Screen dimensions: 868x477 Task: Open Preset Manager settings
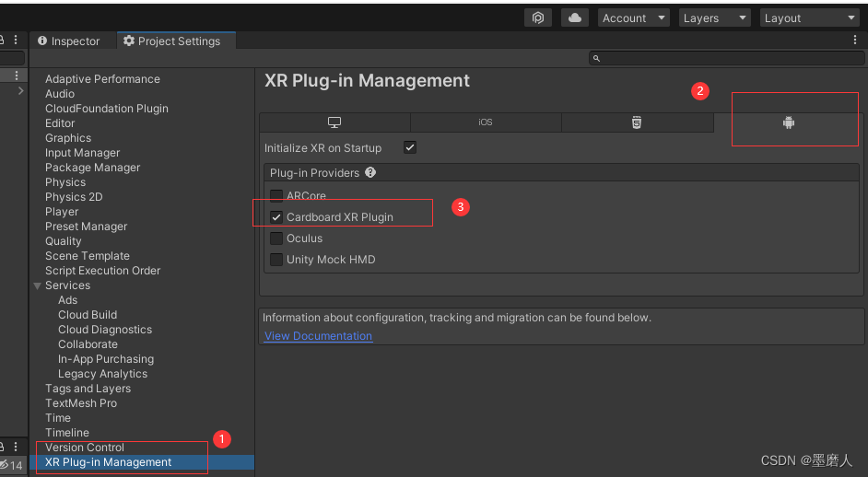(86, 227)
